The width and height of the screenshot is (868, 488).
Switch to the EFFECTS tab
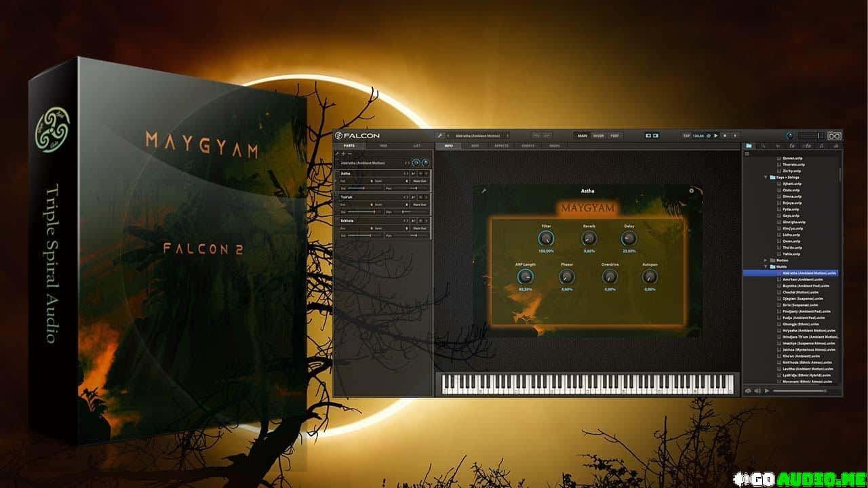click(502, 146)
